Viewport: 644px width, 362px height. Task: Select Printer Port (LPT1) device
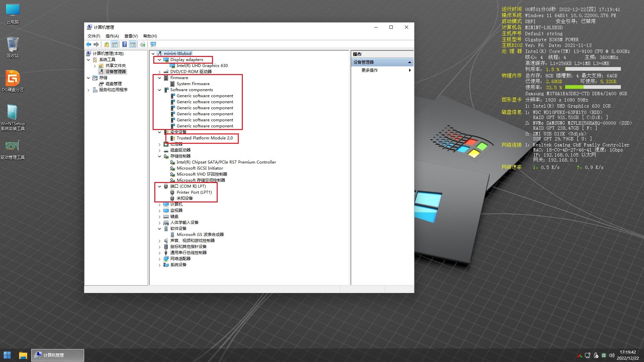pos(194,192)
